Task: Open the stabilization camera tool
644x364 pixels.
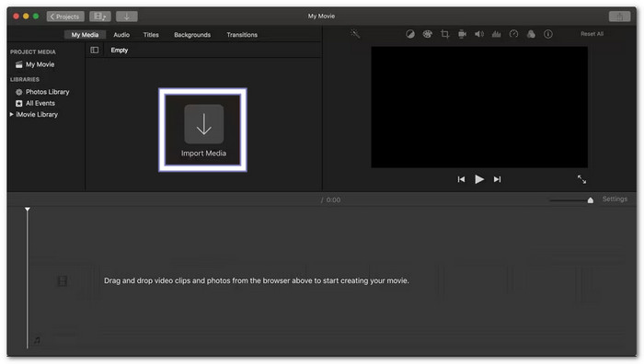Action: (x=462, y=34)
